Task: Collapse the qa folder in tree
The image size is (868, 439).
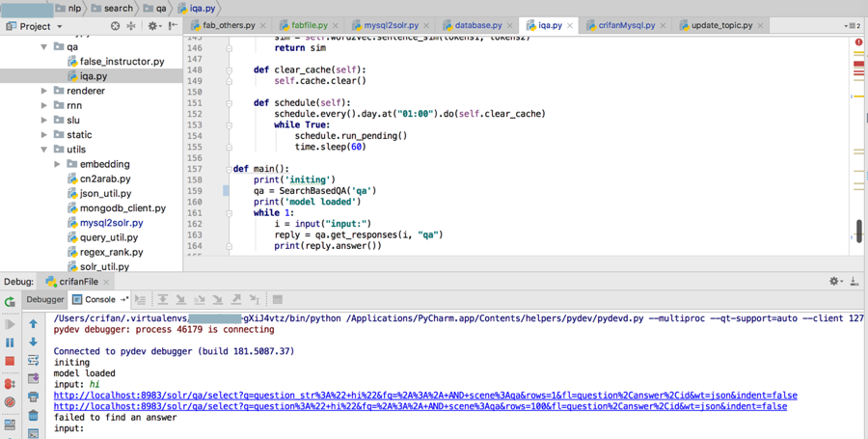Action: coord(43,47)
